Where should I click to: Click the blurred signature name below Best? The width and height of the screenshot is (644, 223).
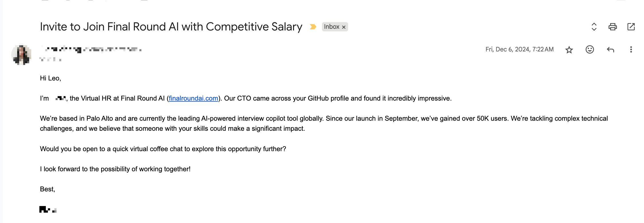pos(48,209)
